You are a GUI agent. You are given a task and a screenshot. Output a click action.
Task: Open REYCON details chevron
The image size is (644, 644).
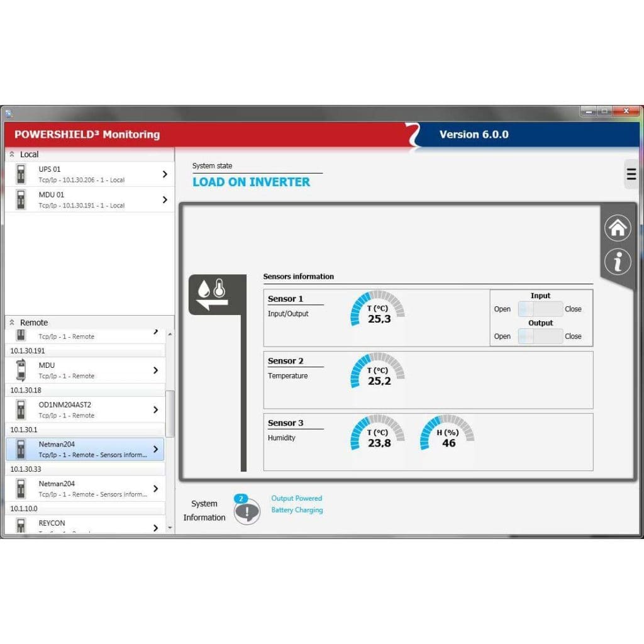[x=156, y=528]
